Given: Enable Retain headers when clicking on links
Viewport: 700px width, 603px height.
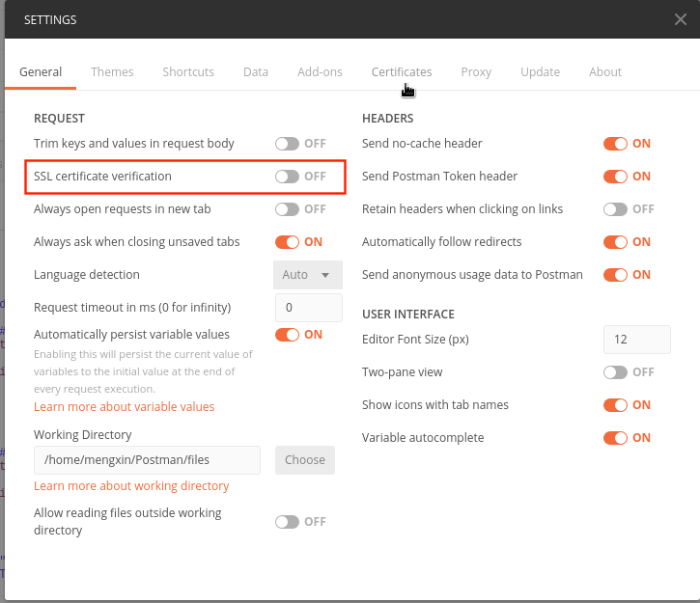Looking at the screenshot, I should pyautogui.click(x=615, y=209).
